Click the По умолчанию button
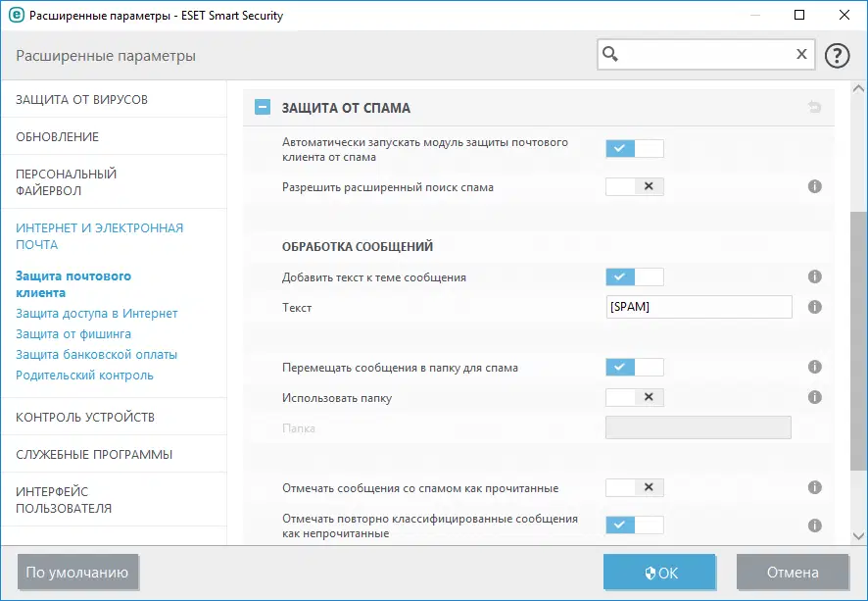The width and height of the screenshot is (868, 601). [77, 572]
